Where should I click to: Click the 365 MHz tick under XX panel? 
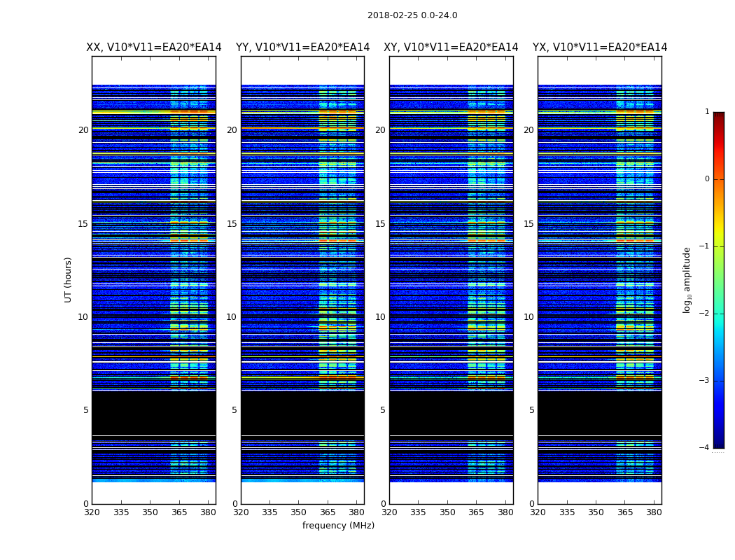(x=179, y=512)
